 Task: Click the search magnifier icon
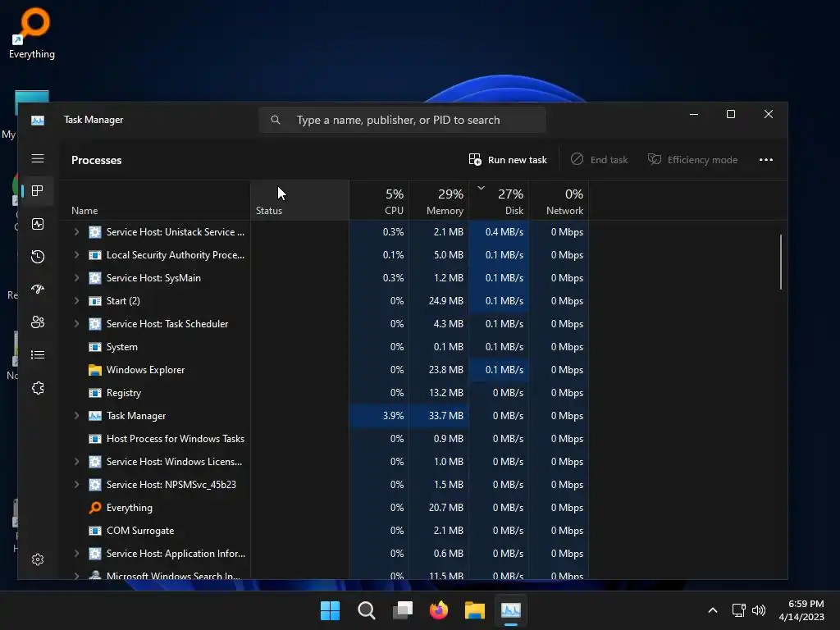coord(276,120)
